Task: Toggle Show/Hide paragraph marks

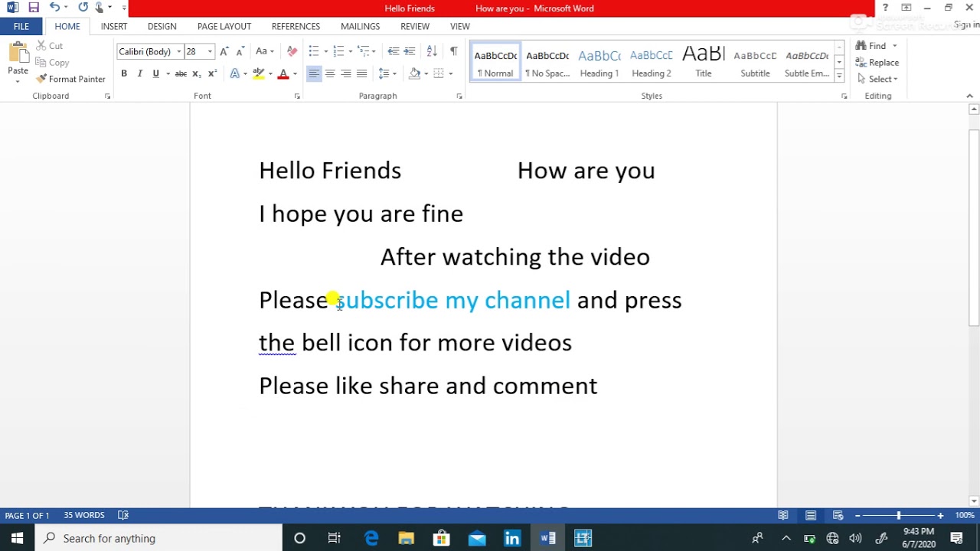Action: [x=453, y=51]
